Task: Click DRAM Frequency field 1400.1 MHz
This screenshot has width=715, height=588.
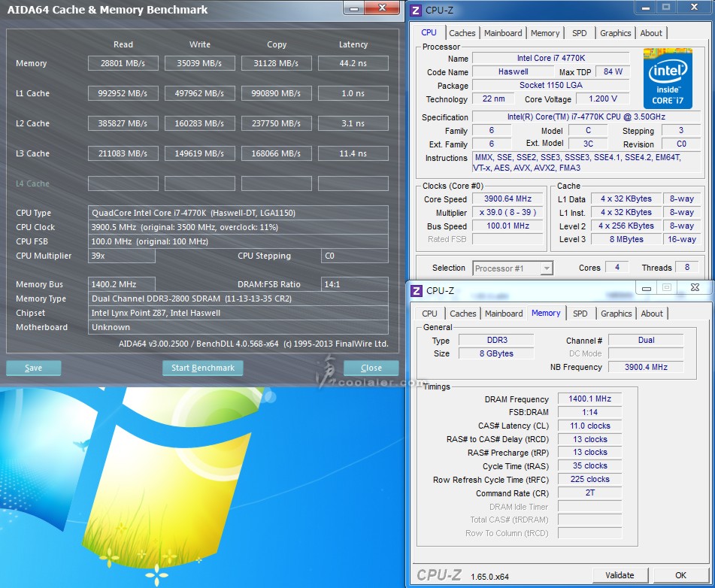Action: click(x=589, y=399)
